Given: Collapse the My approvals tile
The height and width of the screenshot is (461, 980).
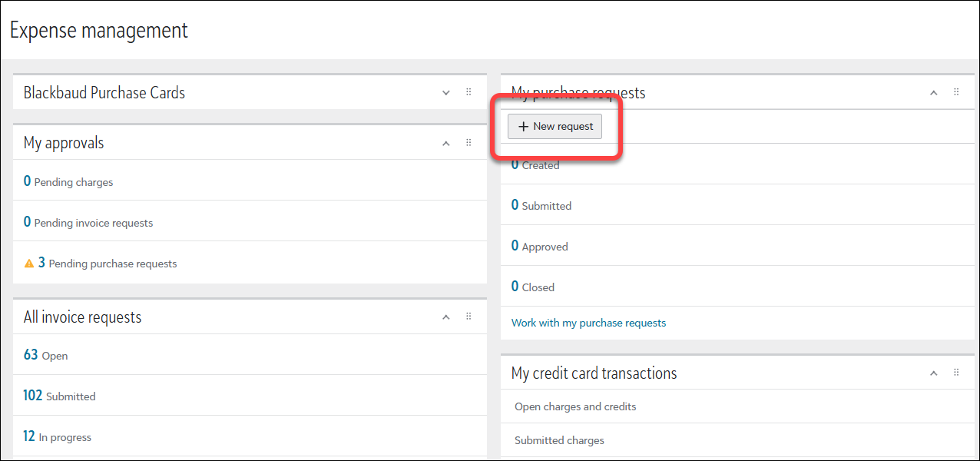Looking at the screenshot, I should pos(446,144).
